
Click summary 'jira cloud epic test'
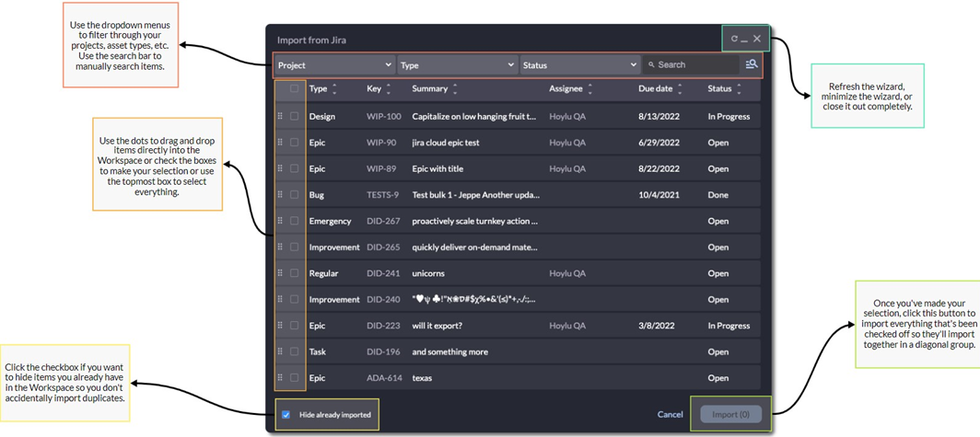click(x=446, y=143)
